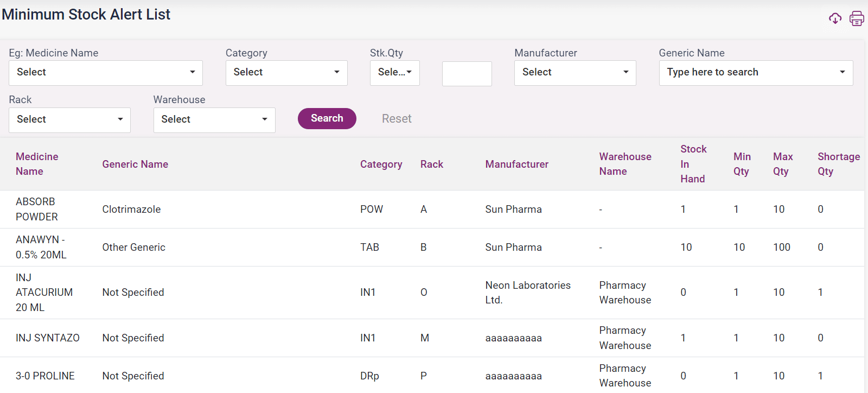868x393 pixels.
Task: Click the Stk.Qty value input box
Action: [x=467, y=74]
